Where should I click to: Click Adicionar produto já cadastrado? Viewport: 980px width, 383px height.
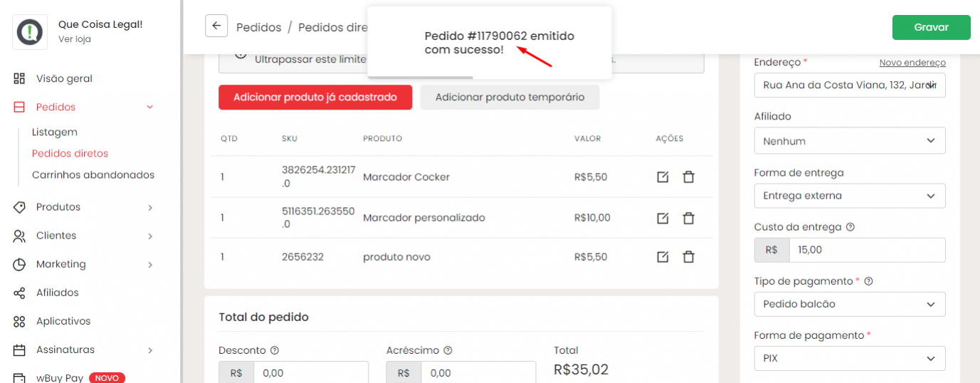[x=315, y=98]
